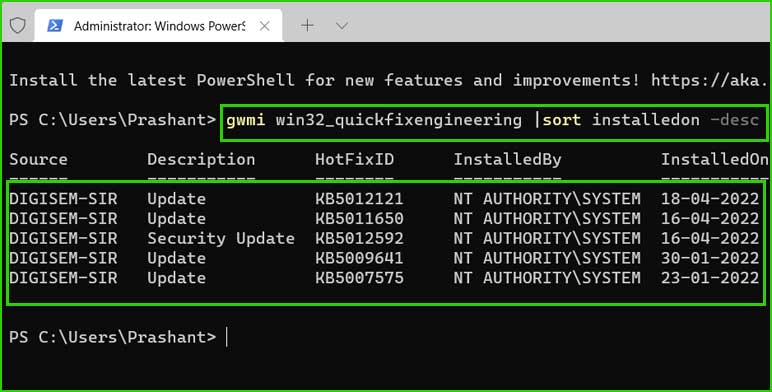Click Update description in the KB5007575 row
The image size is (772, 392).
point(176,278)
